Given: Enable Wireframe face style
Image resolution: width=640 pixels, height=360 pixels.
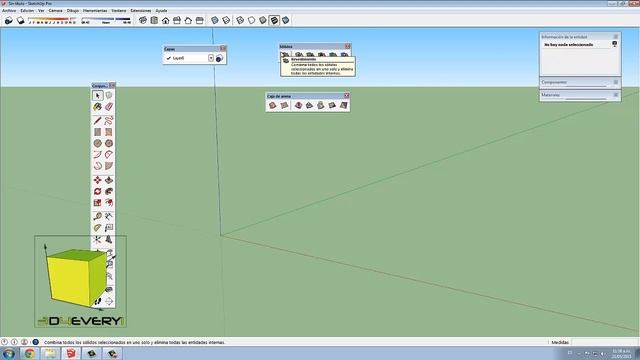Looking at the screenshot, I should coord(240,20).
